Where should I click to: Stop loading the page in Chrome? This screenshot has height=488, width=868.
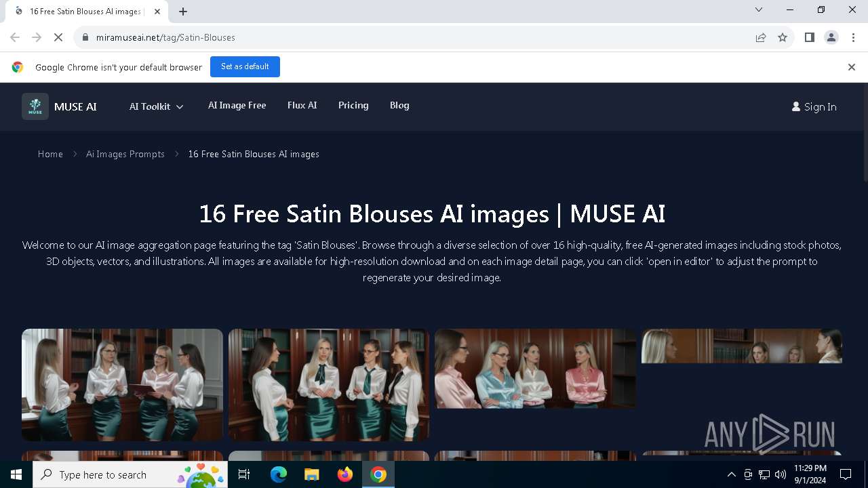(58, 37)
